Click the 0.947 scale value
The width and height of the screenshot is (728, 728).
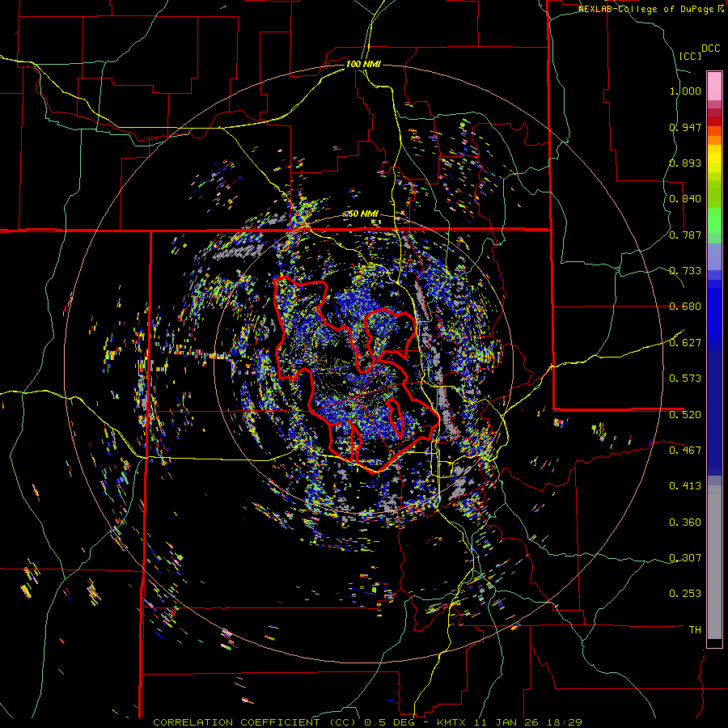[x=685, y=127]
